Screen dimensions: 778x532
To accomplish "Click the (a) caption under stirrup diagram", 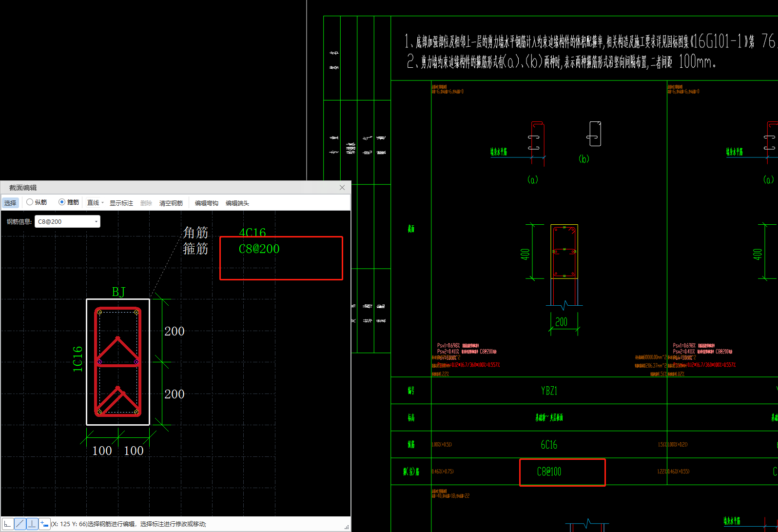I will tap(533, 180).
